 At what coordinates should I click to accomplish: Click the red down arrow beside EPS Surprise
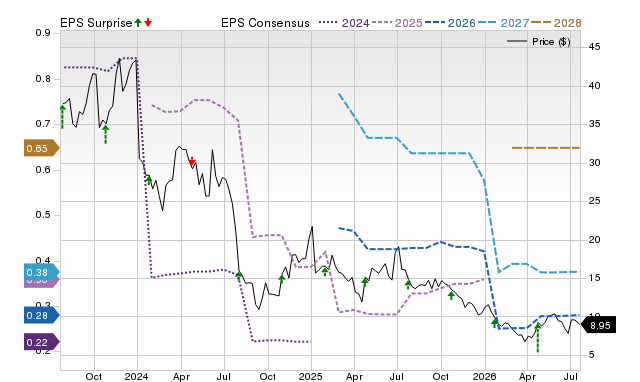148,23
